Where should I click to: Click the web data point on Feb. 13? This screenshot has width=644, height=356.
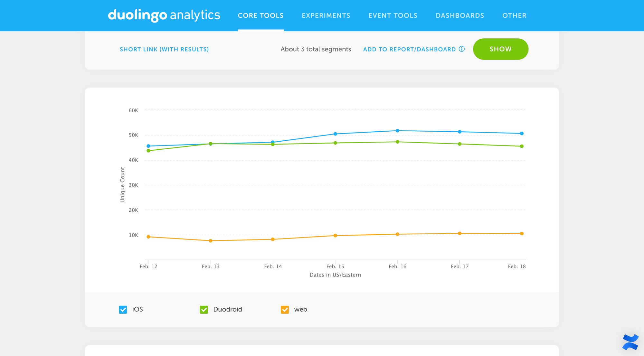(211, 241)
